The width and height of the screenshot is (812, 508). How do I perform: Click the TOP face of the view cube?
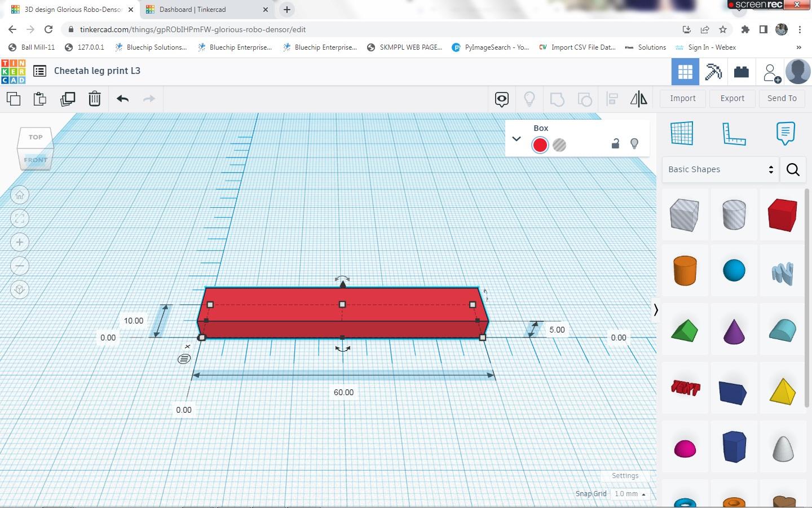pyautogui.click(x=36, y=137)
